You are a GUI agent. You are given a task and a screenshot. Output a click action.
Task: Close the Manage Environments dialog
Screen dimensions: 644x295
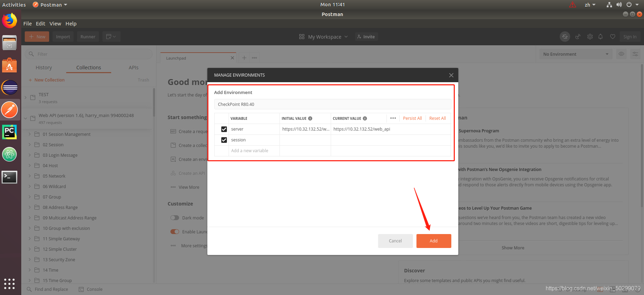coord(451,75)
